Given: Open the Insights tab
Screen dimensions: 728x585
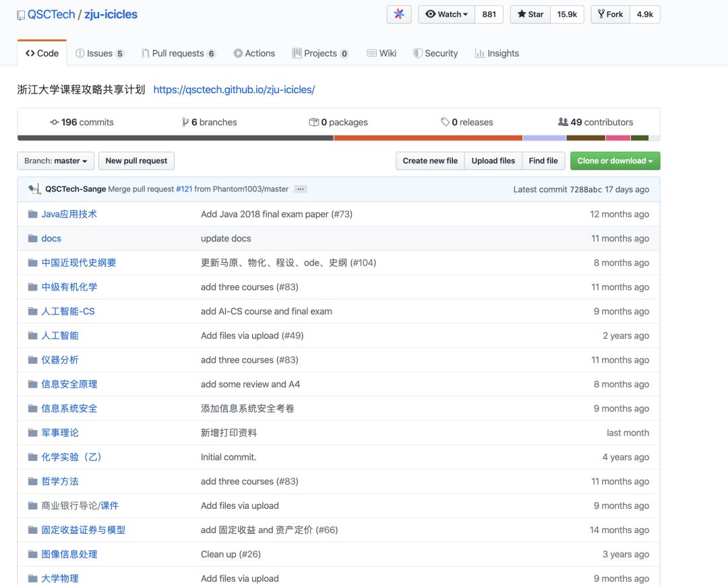Looking at the screenshot, I should tap(497, 53).
